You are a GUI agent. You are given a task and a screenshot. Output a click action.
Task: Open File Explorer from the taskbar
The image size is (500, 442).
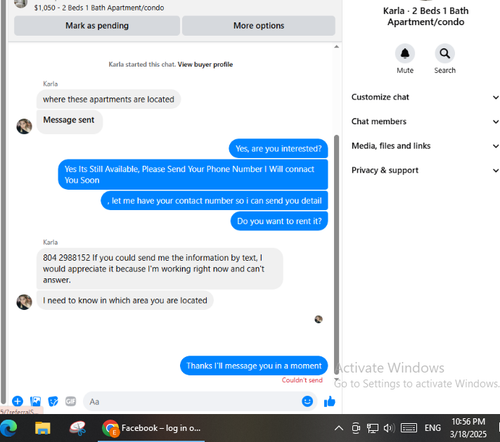coord(43,428)
